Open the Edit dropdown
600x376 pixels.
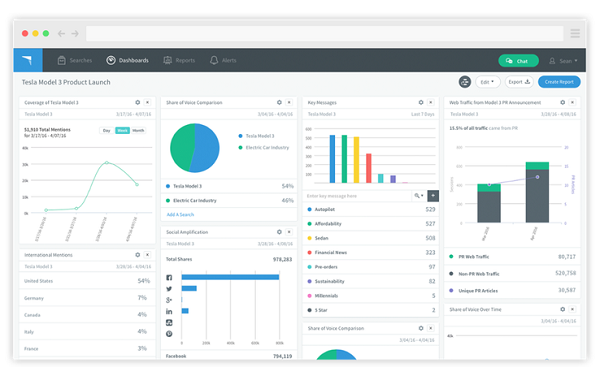click(x=488, y=82)
